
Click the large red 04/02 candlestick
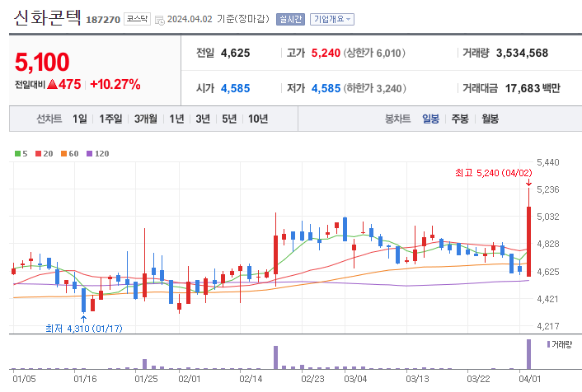(x=528, y=241)
